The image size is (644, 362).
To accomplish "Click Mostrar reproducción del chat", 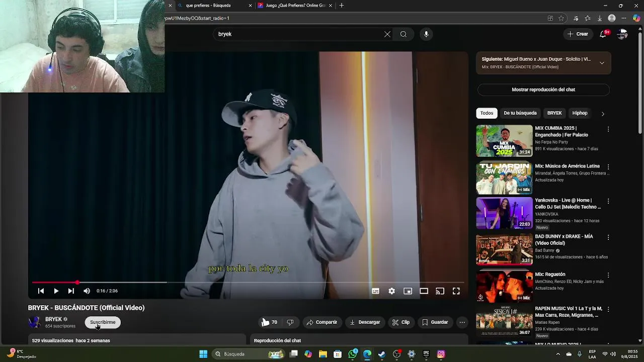I will tap(543, 89).
